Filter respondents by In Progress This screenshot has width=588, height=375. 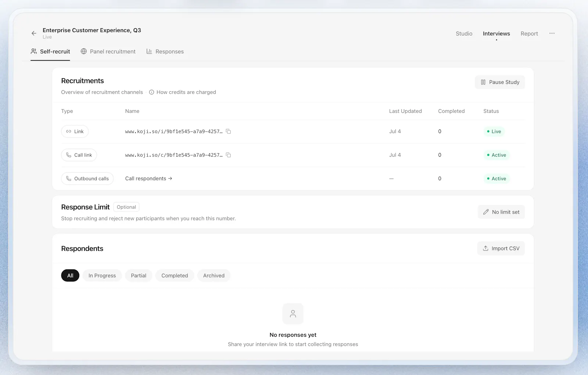[x=102, y=275]
